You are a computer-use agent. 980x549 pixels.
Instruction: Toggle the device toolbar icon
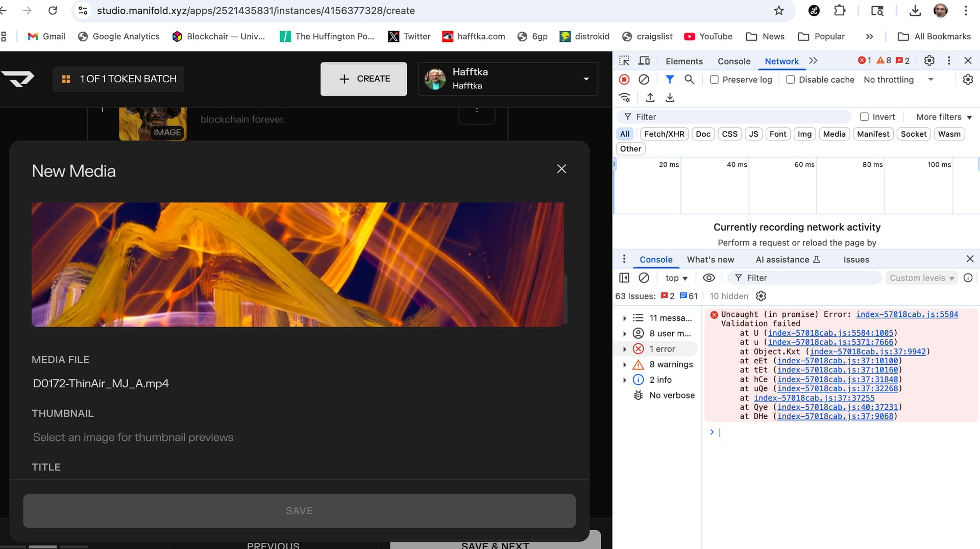coord(644,61)
